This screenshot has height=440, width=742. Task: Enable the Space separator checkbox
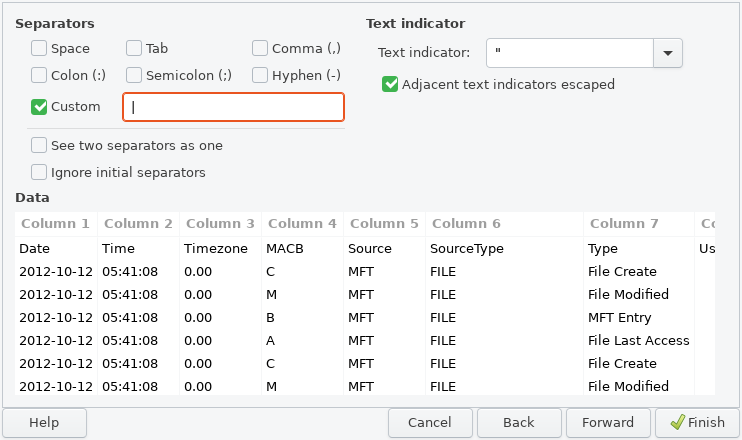click(x=39, y=48)
